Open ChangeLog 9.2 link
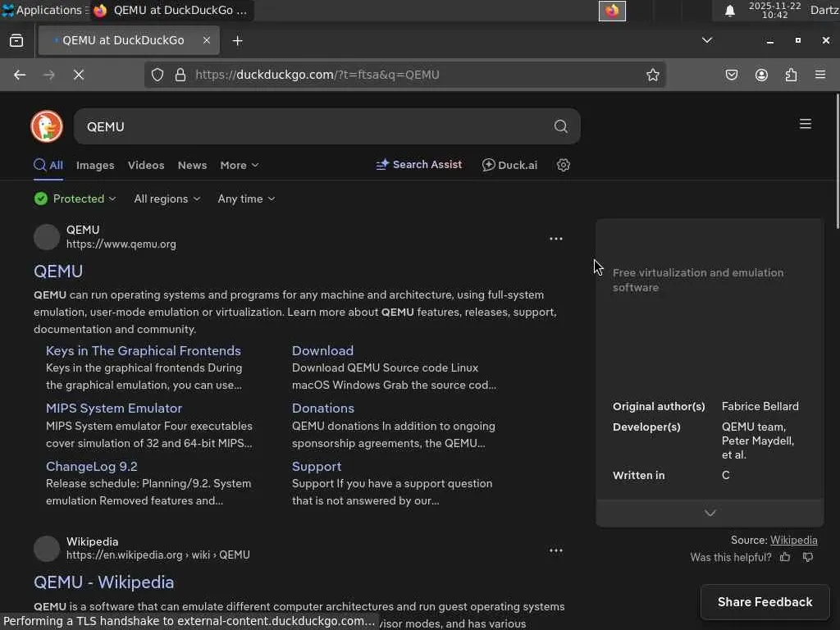Screen dimensions: 840x630 pos(92,466)
